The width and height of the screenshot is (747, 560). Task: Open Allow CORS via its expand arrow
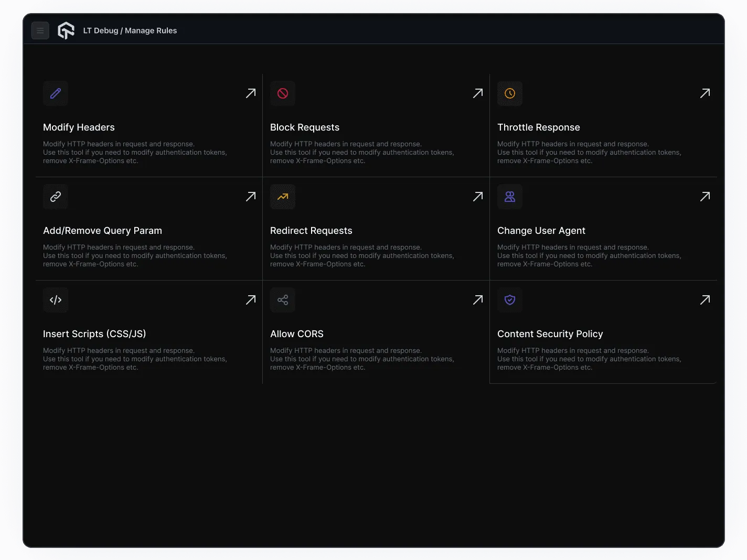(477, 299)
